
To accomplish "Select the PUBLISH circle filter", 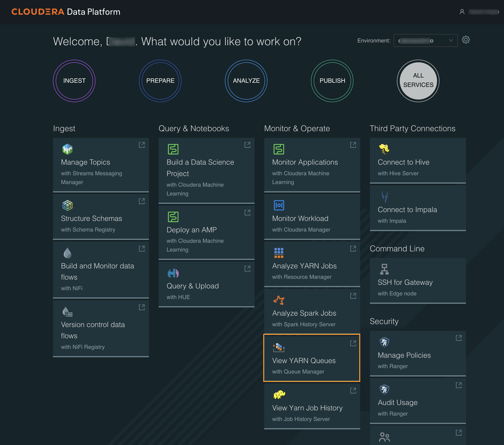I will coord(332,81).
